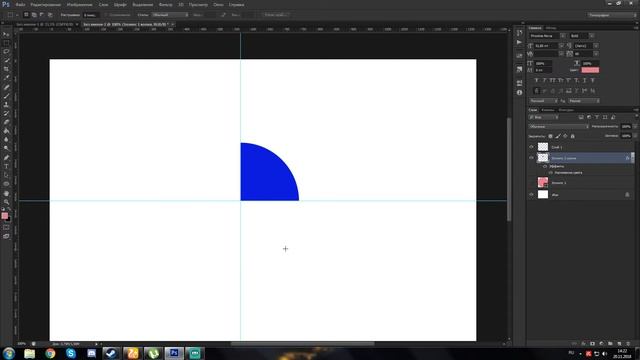Select the Pen tool
The image size is (640, 360).
click(6, 158)
